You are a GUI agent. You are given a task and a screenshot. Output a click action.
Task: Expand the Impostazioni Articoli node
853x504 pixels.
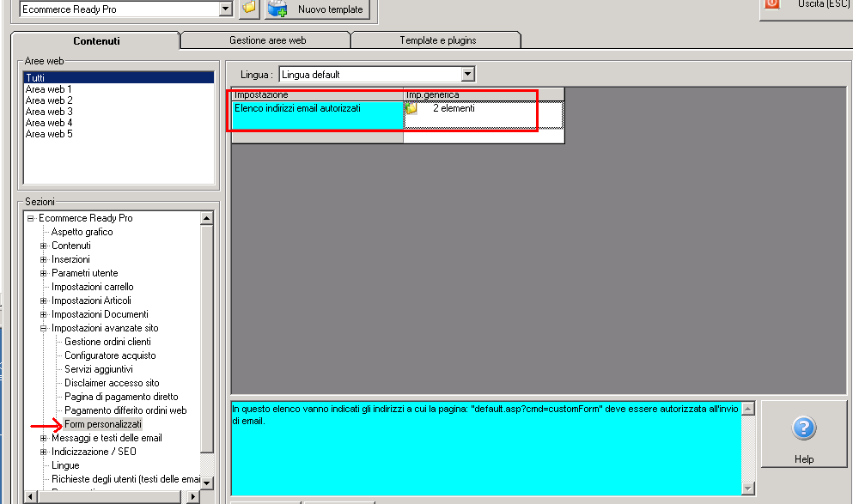click(x=44, y=301)
